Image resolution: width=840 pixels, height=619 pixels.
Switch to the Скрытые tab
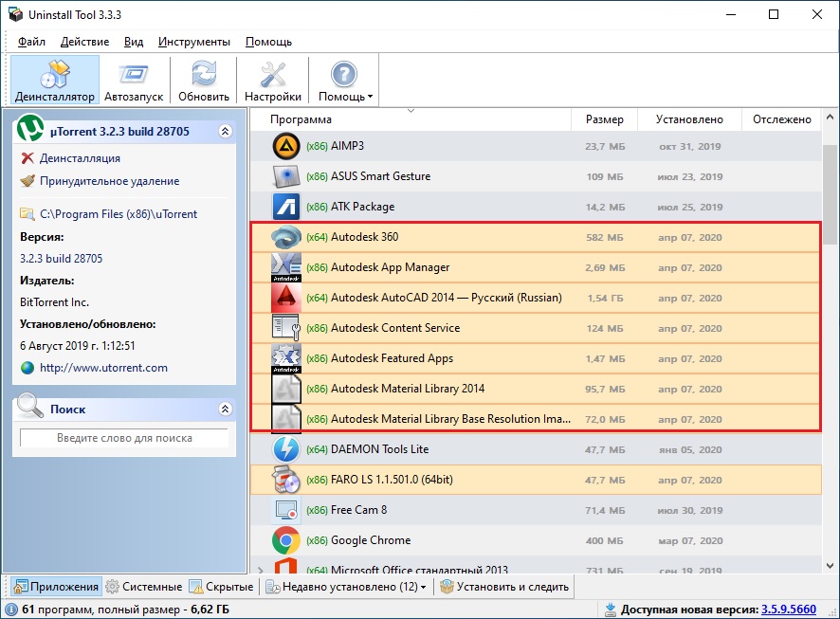pyautogui.click(x=222, y=587)
